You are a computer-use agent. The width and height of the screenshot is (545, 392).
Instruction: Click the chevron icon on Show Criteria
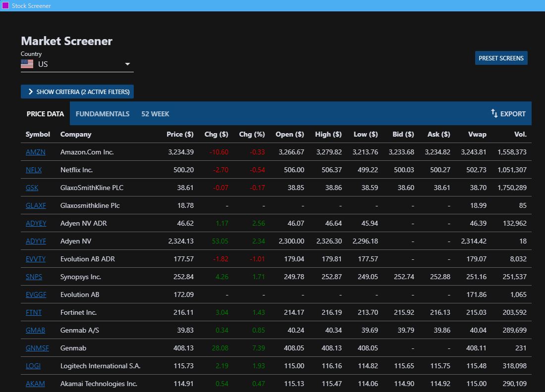point(30,92)
